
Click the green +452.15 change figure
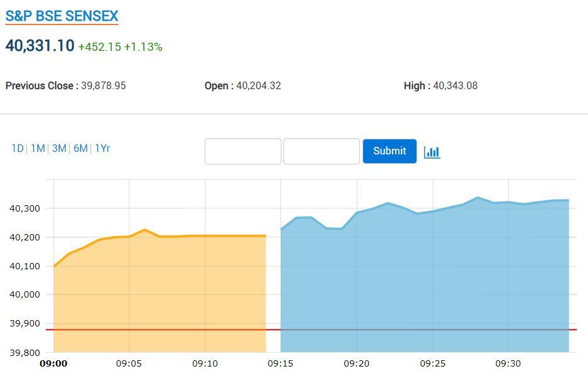[x=99, y=47]
